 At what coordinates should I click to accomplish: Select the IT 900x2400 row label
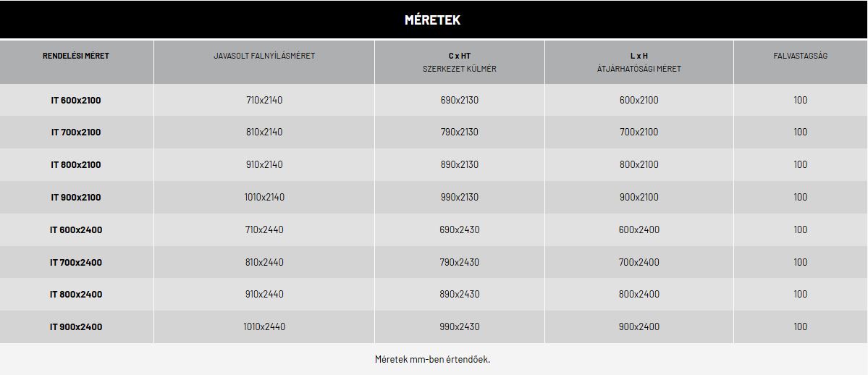pyautogui.click(x=77, y=326)
